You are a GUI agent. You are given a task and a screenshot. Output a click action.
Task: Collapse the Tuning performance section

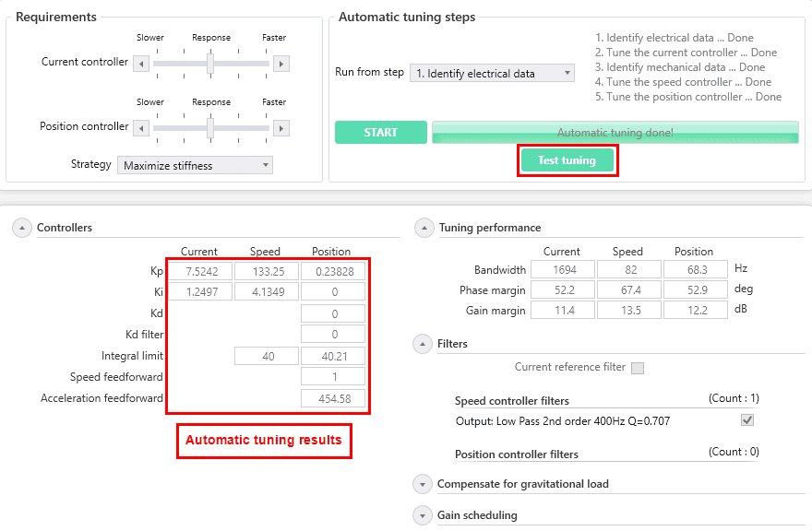pos(424,228)
